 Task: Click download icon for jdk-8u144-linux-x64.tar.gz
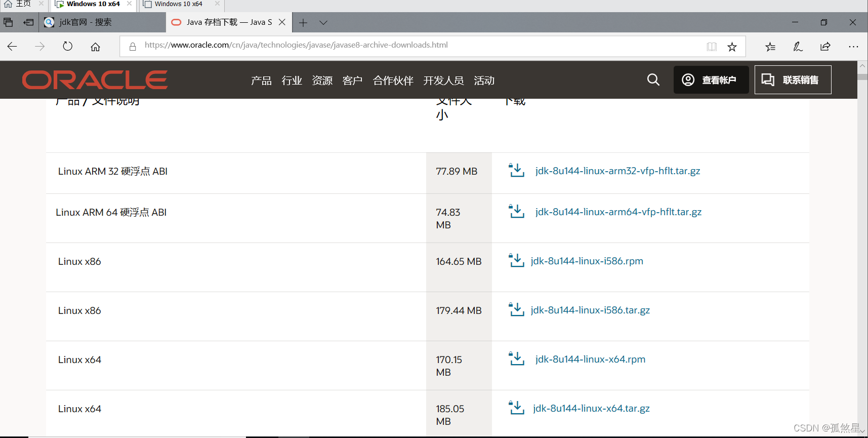516,408
